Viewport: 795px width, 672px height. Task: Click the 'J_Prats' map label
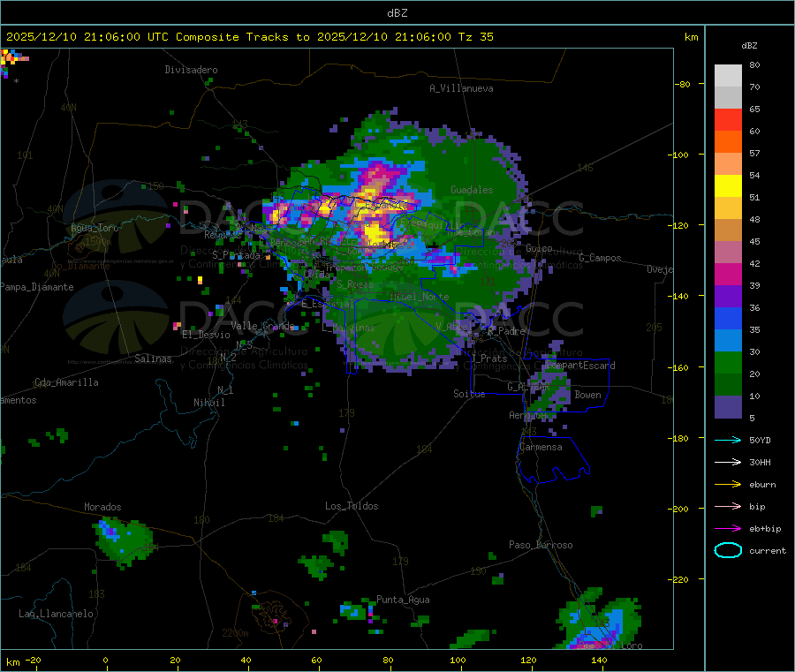point(488,359)
